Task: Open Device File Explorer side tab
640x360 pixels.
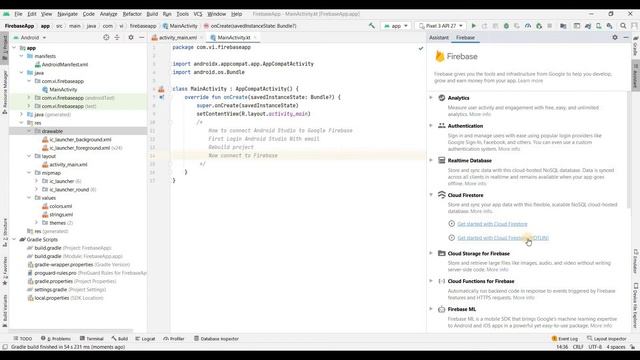Action: tap(636, 305)
